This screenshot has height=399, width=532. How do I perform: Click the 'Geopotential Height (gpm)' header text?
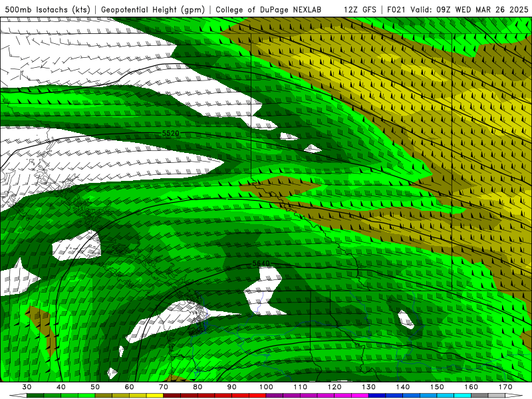click(153, 10)
